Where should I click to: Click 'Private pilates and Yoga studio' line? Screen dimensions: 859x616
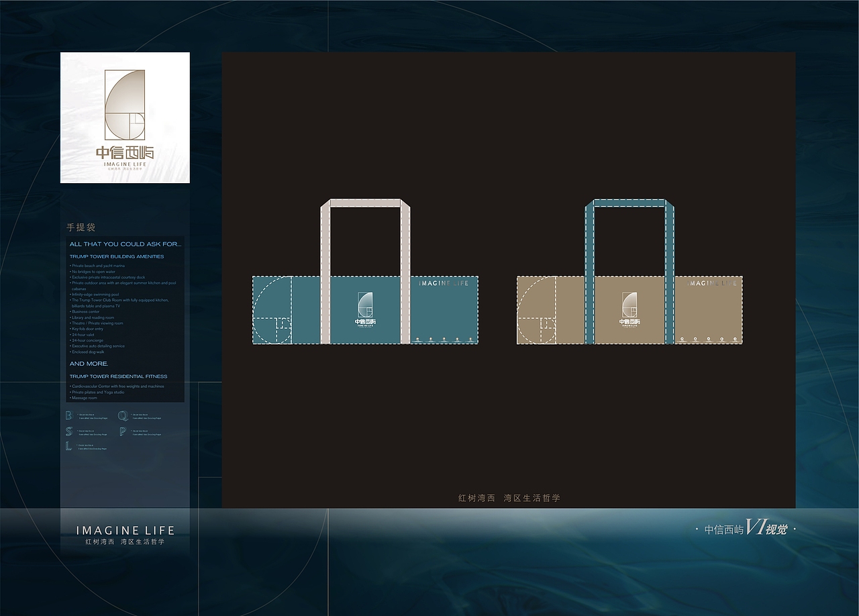(97, 392)
